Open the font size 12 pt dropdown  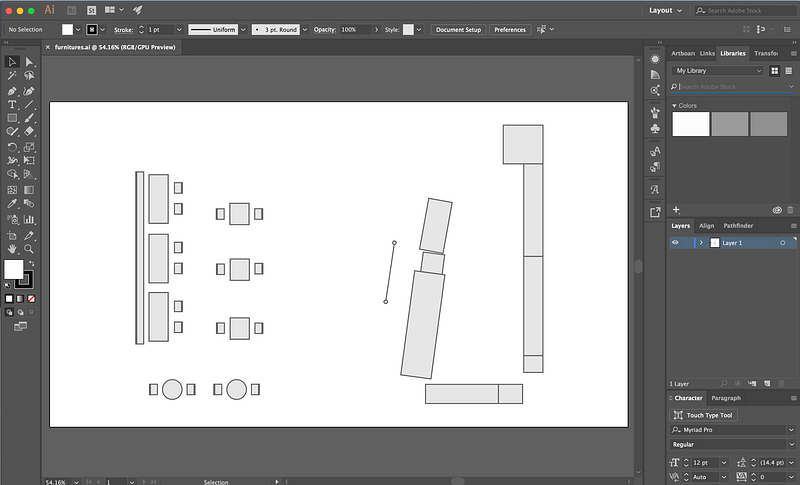tap(723, 463)
